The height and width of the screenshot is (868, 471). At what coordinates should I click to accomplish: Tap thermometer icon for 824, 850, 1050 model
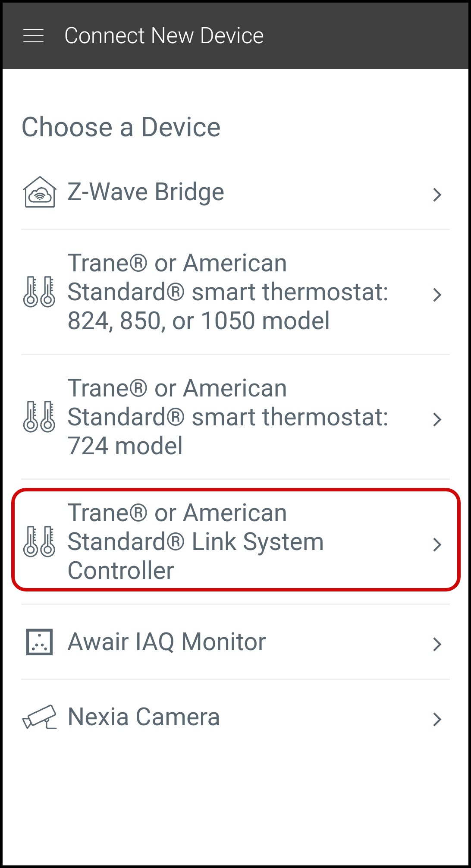point(39,292)
